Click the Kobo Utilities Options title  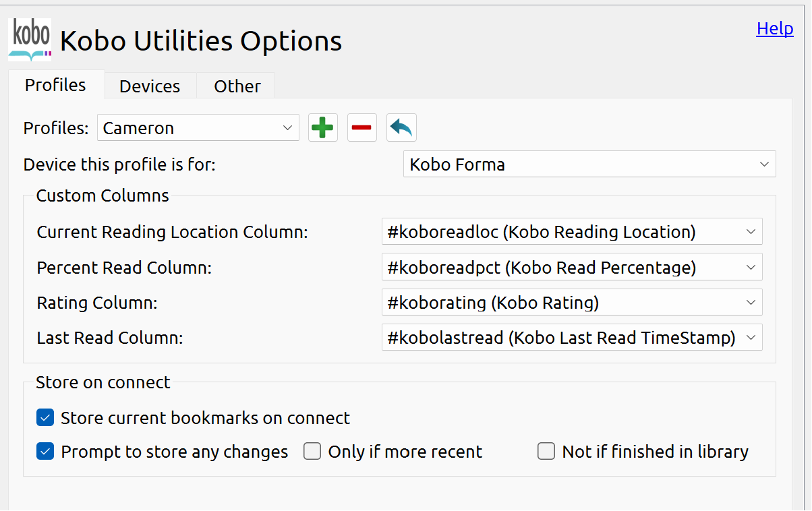coord(201,41)
